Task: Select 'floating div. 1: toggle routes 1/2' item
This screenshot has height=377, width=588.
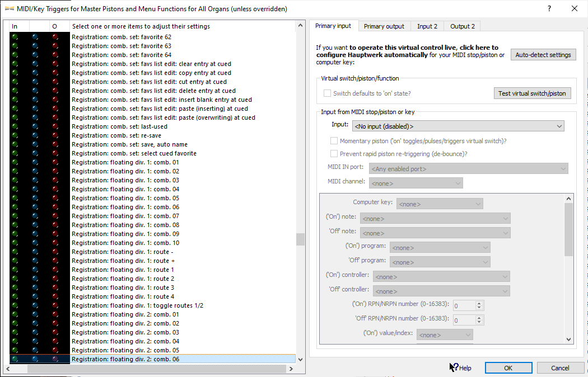Action: tap(137, 305)
